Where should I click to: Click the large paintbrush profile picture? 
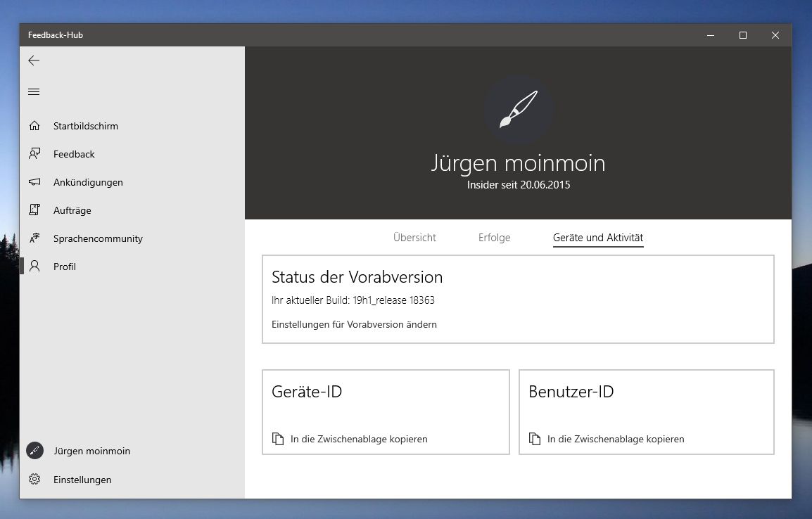519,110
